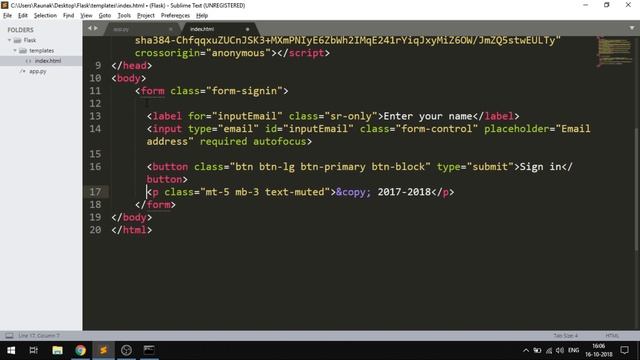This screenshot has width=640, height=360.
Task: Open volume control tray icon
Action: click(x=560, y=350)
